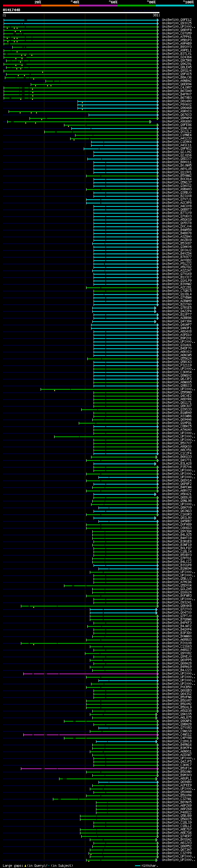This screenshot has height=868, width=197.
Task: Click the UniRef100_A9RVC0 label
Action: pos(177,111)
